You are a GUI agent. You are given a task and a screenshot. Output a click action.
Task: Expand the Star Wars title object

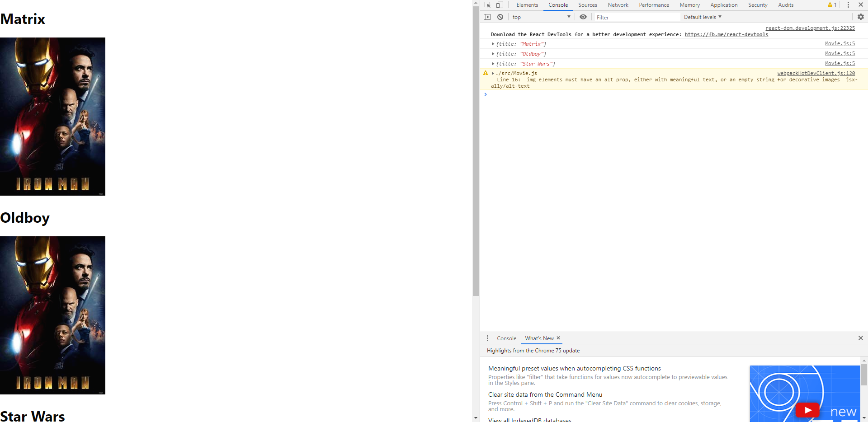pos(493,64)
